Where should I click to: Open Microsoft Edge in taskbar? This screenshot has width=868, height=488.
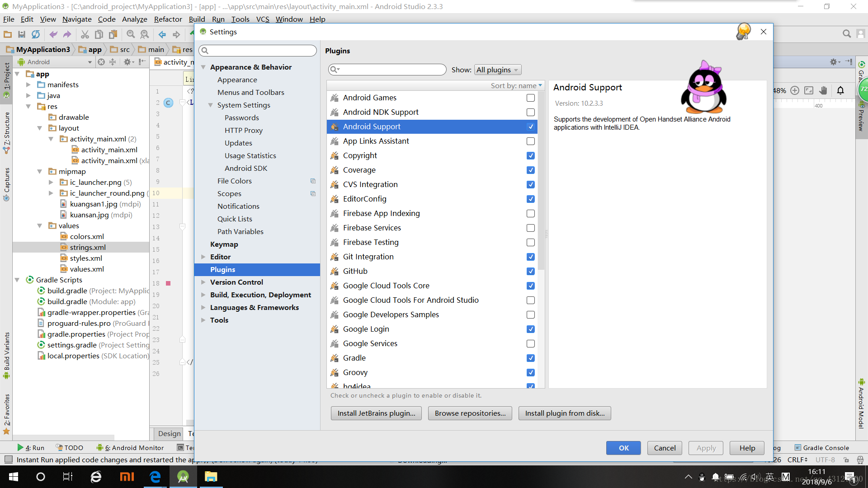[155, 477]
